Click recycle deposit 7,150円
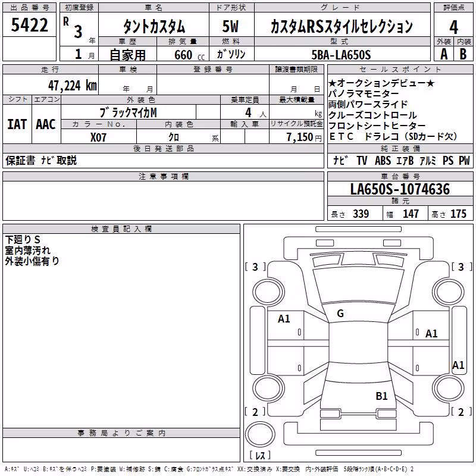The height and width of the screenshot is (476, 476). pos(304,137)
